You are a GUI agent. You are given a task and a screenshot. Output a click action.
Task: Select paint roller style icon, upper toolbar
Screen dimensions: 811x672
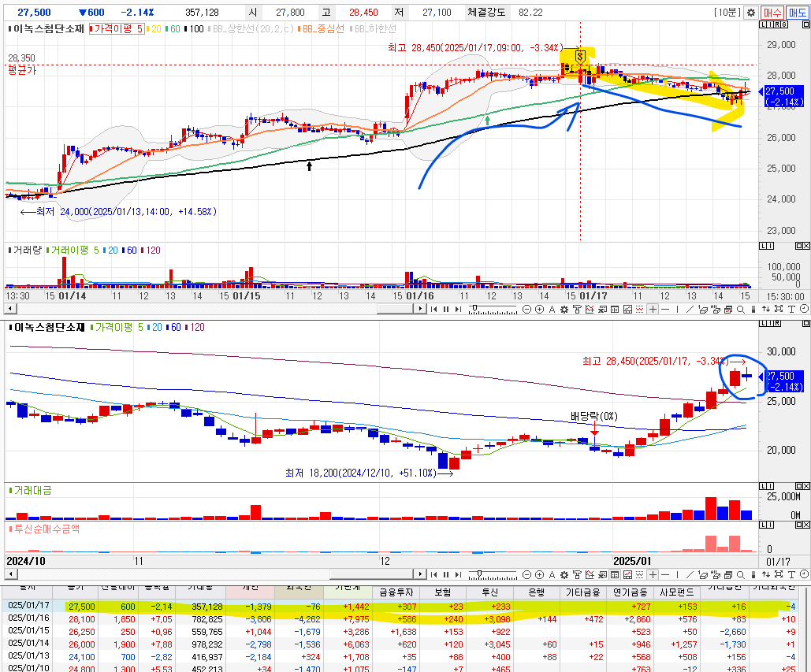[x=577, y=309]
